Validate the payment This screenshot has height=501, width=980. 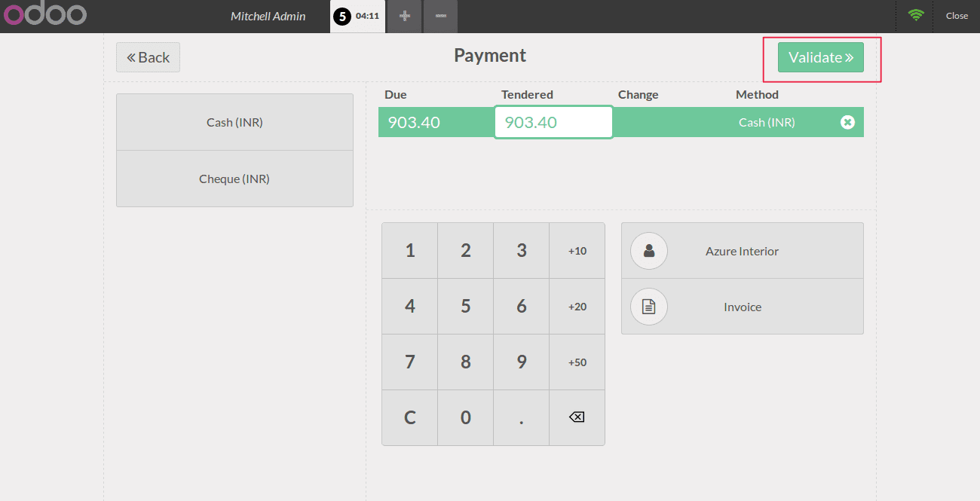coord(821,57)
